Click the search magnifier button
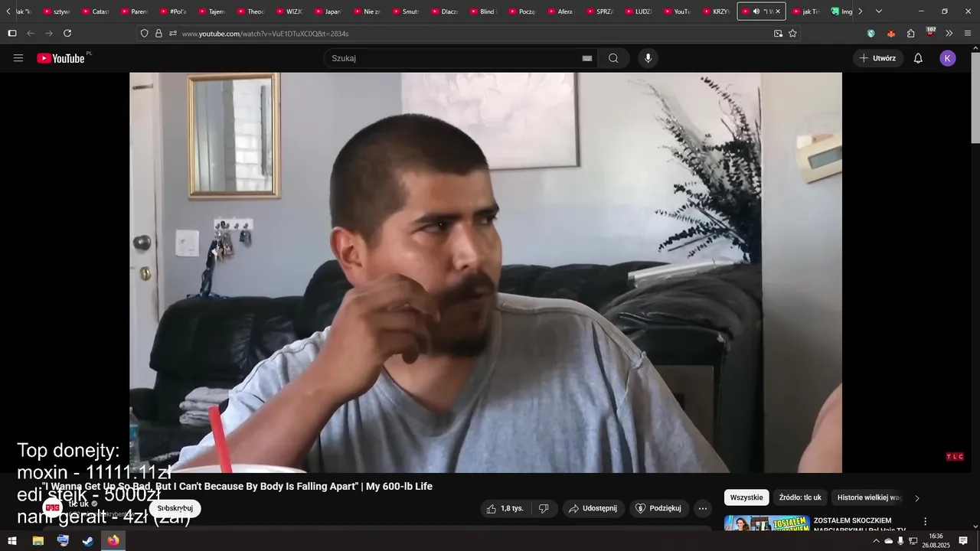 tap(613, 58)
